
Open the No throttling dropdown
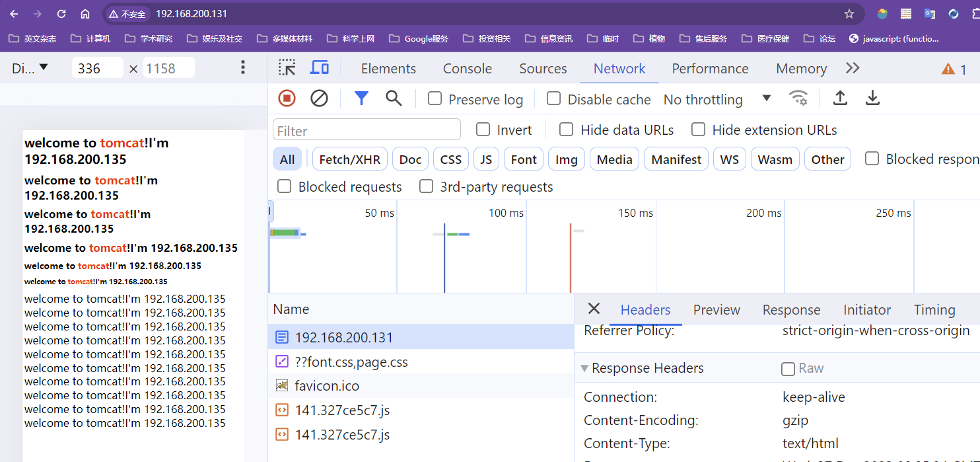pos(717,99)
